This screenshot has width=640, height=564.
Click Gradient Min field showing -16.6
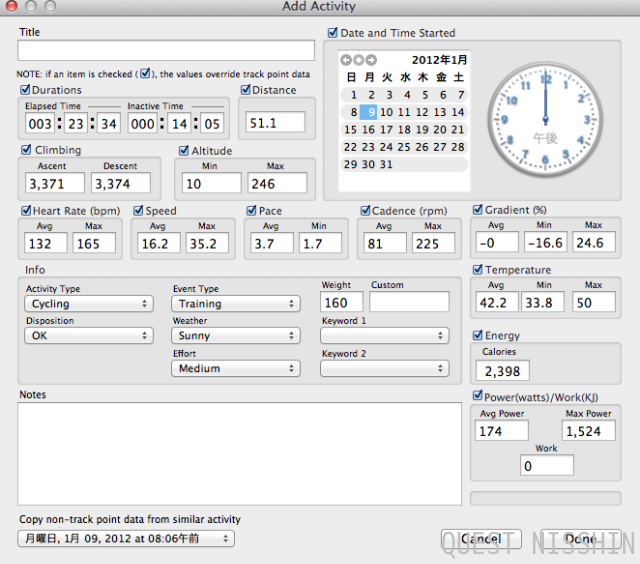click(545, 242)
